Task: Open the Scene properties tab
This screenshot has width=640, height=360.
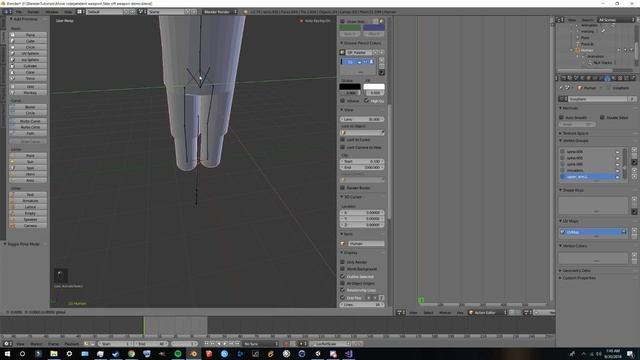Action: pyautogui.click(x=576, y=78)
